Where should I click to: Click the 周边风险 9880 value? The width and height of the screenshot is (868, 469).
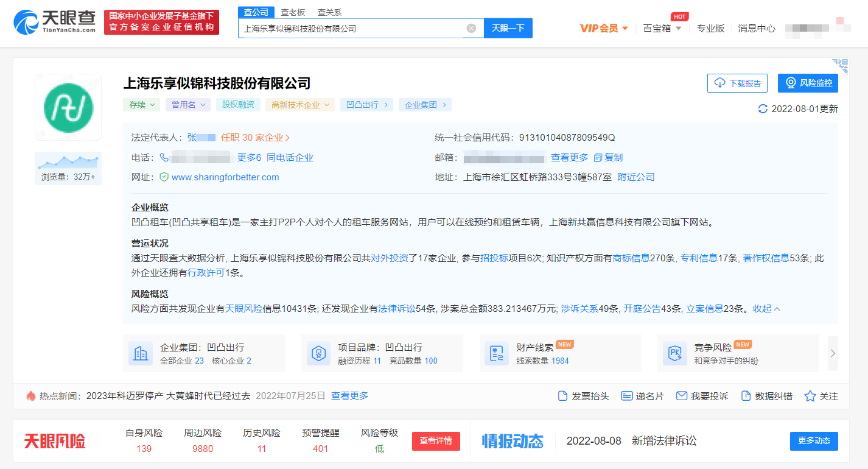pos(203,449)
